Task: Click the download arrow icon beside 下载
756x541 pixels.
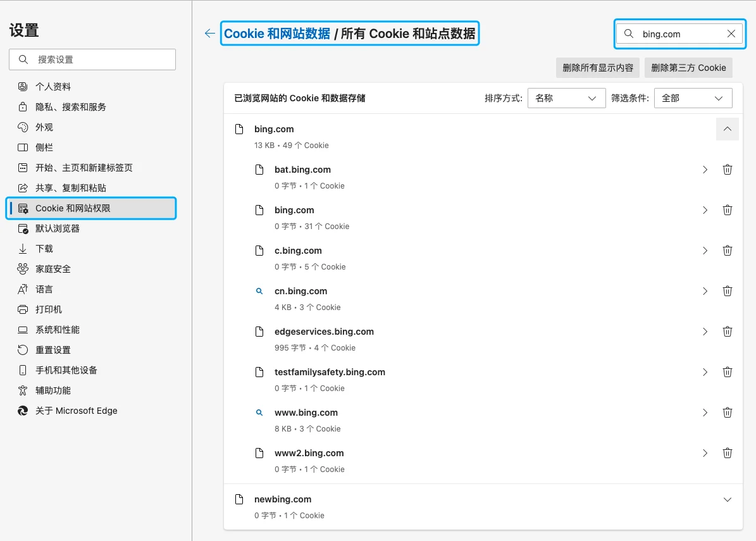Action: (x=23, y=249)
